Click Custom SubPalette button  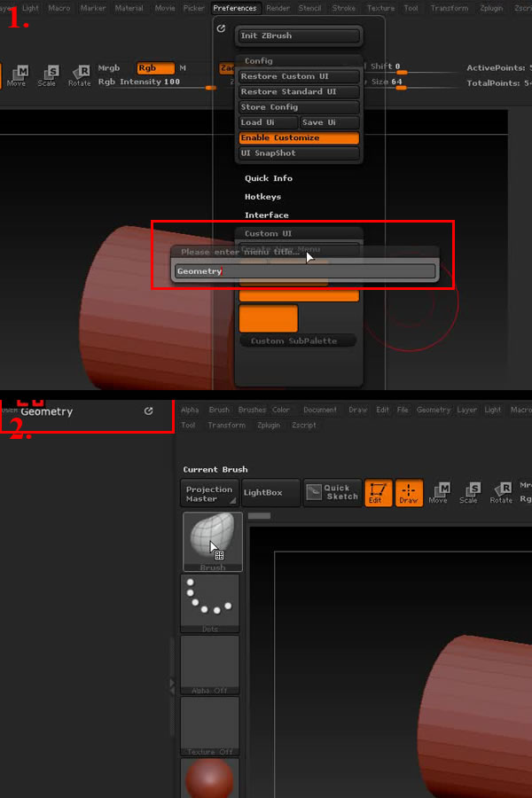(298, 341)
